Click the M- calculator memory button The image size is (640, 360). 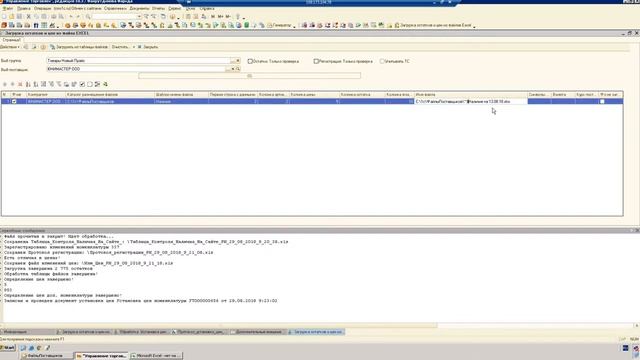tap(228, 16)
